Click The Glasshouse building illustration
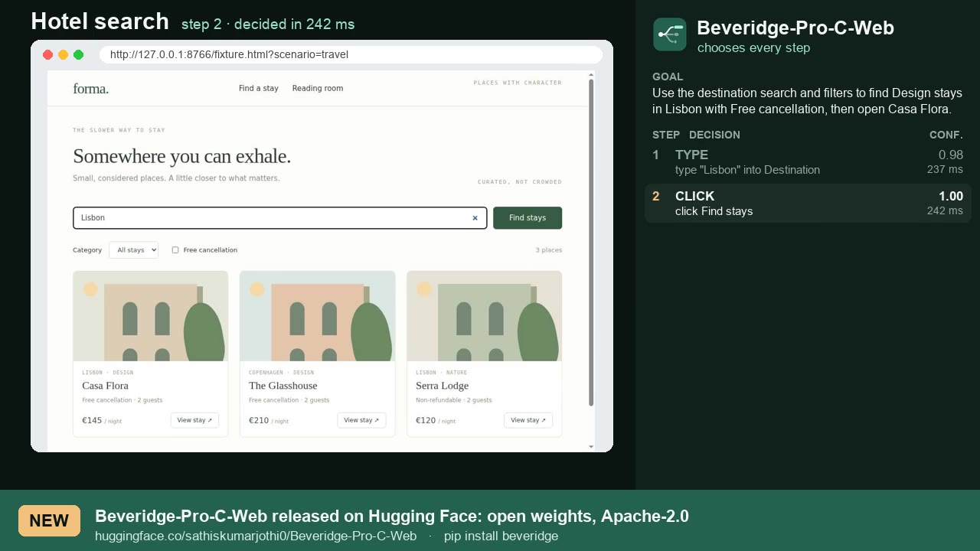 pos(318,316)
